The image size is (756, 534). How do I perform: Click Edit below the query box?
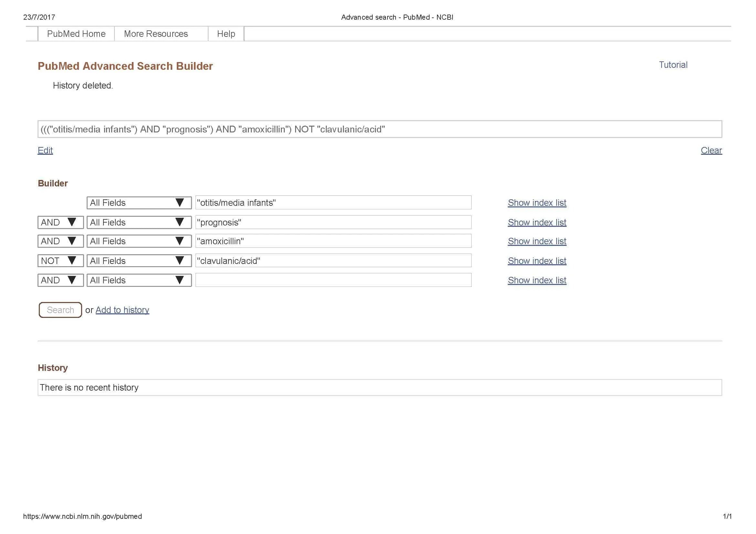[x=45, y=150]
